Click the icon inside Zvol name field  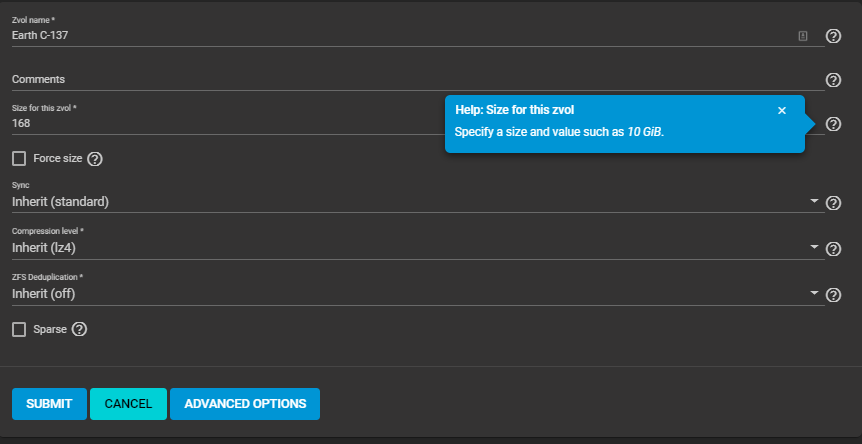click(x=802, y=36)
